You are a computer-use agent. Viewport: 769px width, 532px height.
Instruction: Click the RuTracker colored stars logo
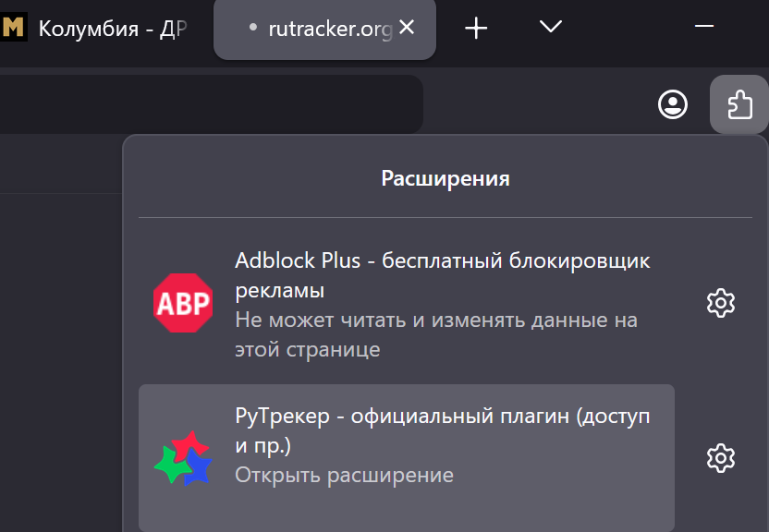click(x=183, y=458)
